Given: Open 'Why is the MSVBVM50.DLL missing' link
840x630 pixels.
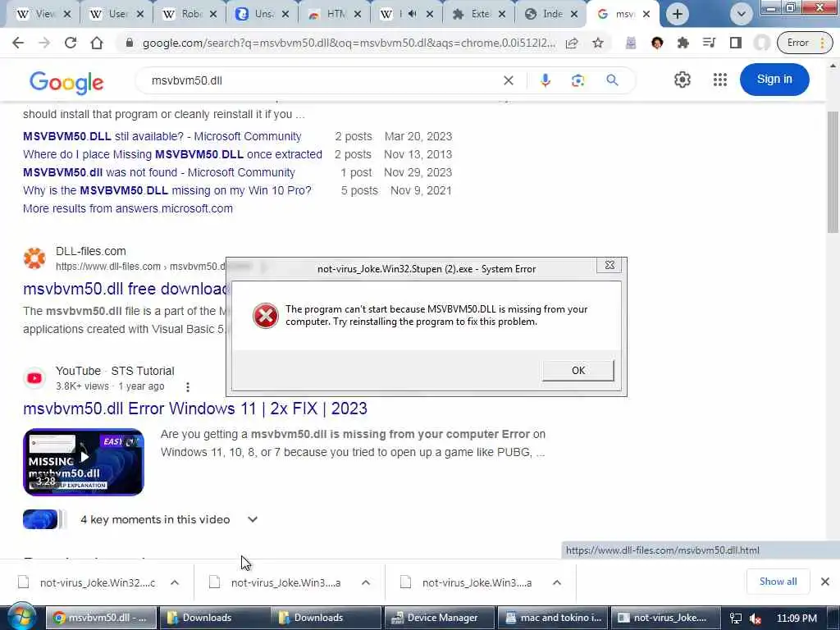Looking at the screenshot, I should (x=167, y=190).
